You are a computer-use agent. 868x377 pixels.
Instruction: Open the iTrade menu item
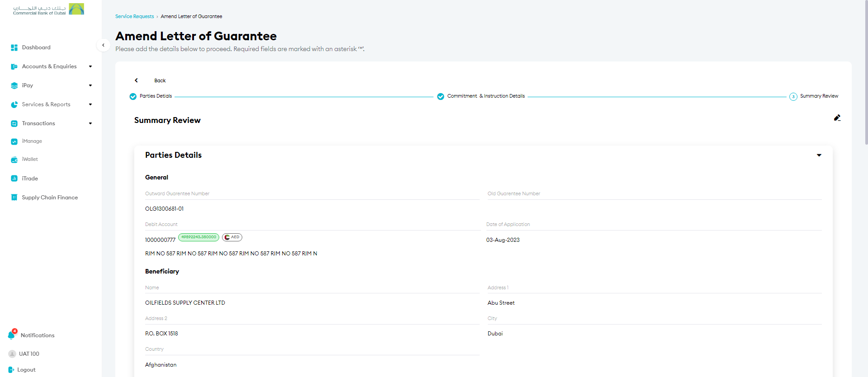tap(30, 179)
